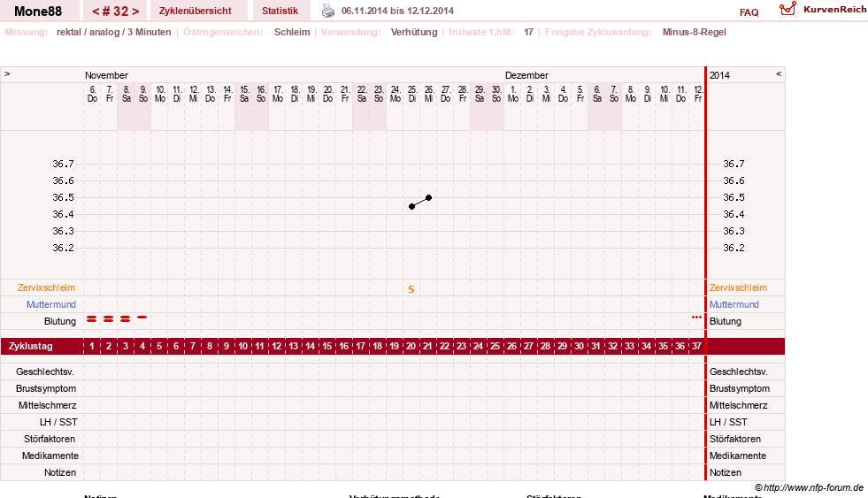868x498 pixels.
Task: Click the left 36.5 temperature axis label
Action: pos(63,197)
